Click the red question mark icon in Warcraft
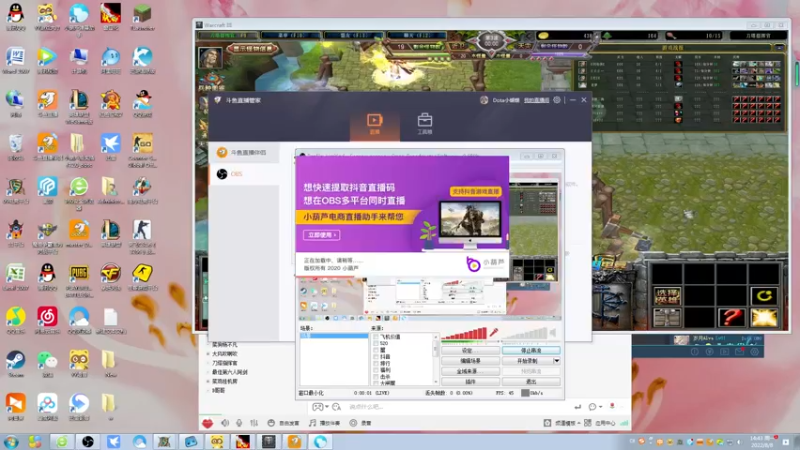800x450 pixels. [x=731, y=317]
